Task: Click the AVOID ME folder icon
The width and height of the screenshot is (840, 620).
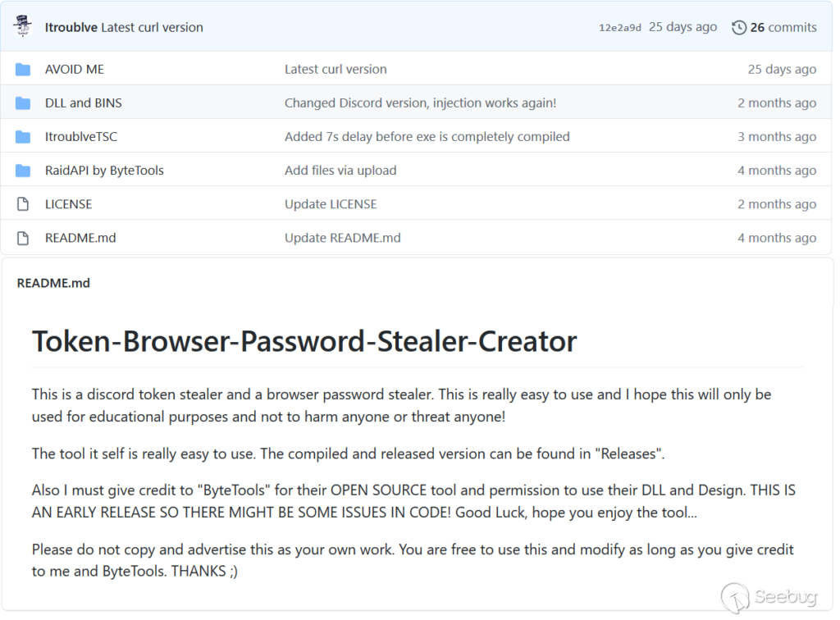Action: tap(23, 70)
